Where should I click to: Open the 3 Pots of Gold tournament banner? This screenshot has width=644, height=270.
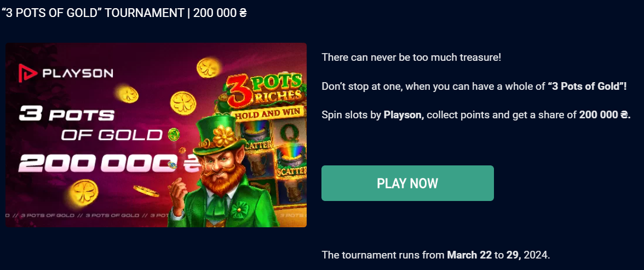[156, 135]
